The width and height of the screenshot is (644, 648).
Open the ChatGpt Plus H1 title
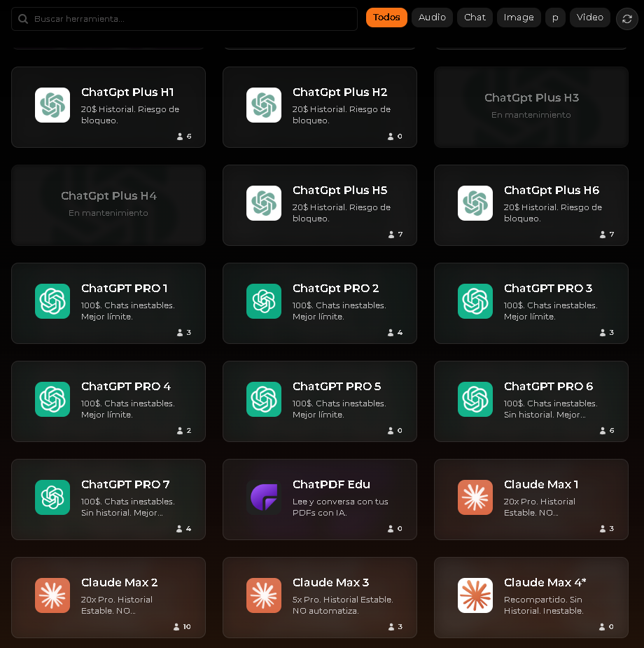coord(127,92)
